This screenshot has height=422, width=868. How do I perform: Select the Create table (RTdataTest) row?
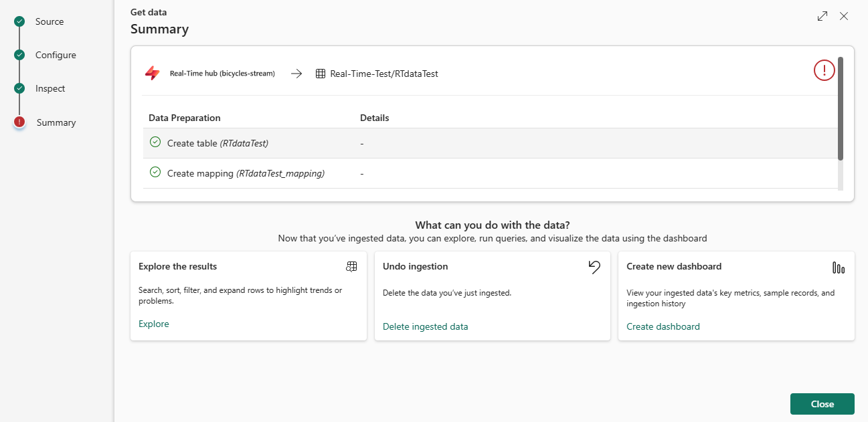tap(490, 143)
